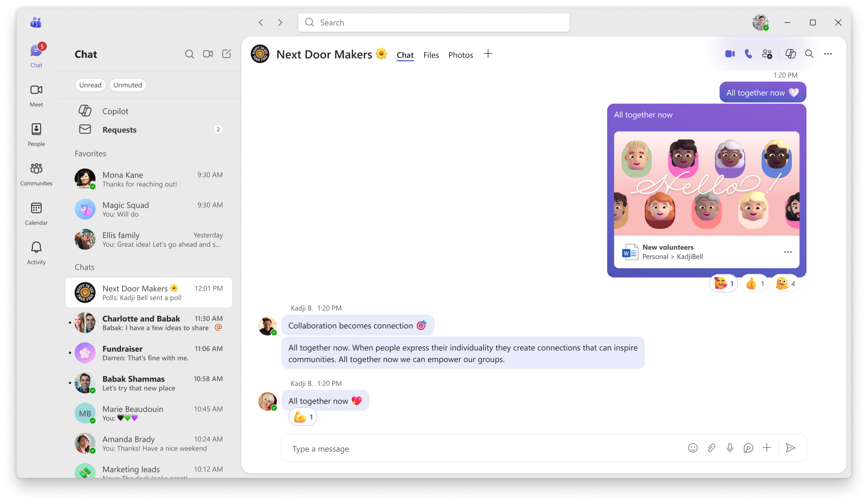Open your profile picture menu

point(761,22)
